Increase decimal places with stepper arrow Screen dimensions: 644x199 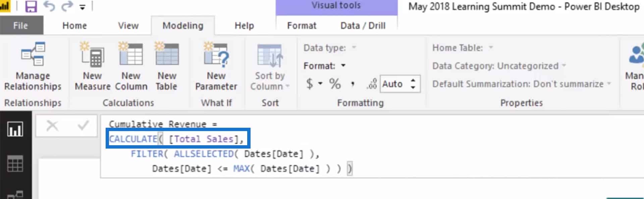tap(413, 80)
